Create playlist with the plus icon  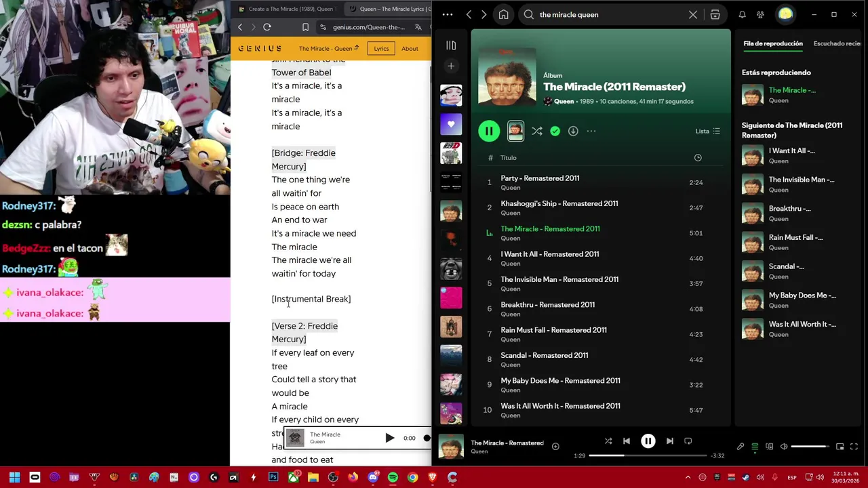451,66
